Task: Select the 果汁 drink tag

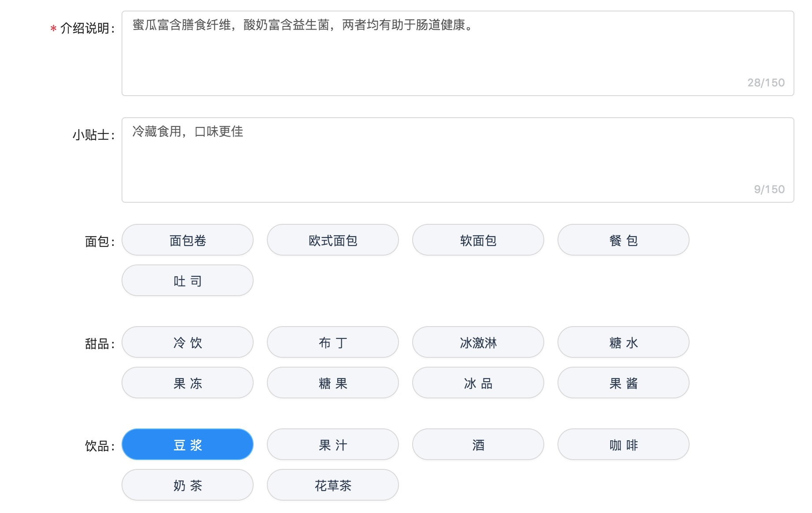Action: (x=333, y=445)
